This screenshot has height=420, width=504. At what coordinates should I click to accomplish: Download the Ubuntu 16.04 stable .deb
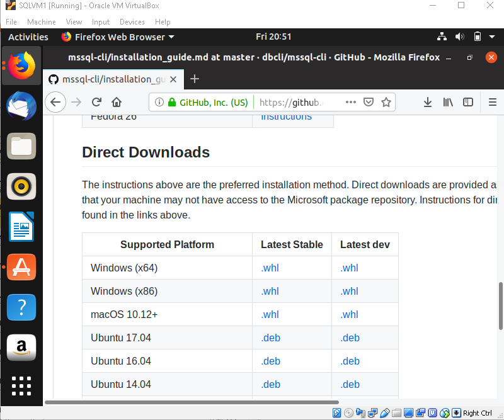[x=271, y=361]
